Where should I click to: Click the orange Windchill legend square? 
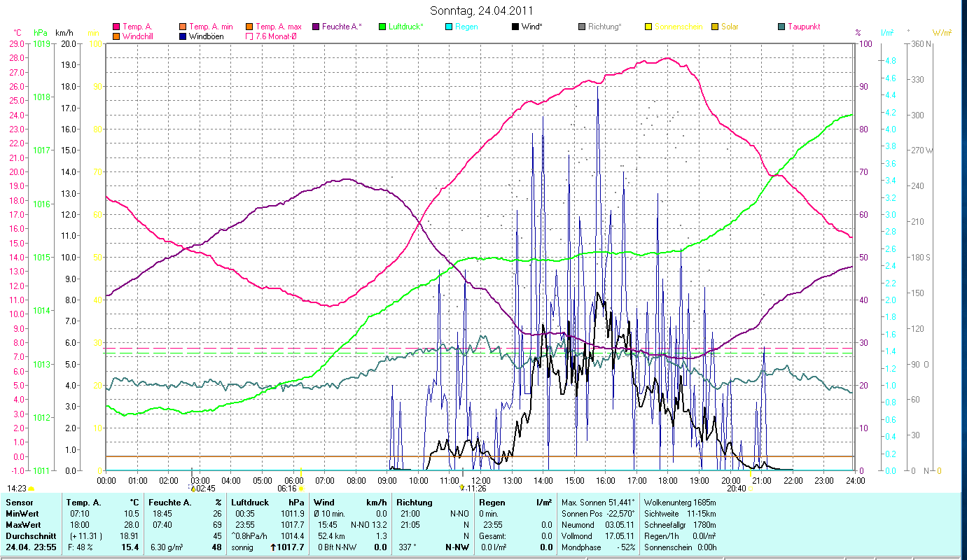tap(116, 36)
